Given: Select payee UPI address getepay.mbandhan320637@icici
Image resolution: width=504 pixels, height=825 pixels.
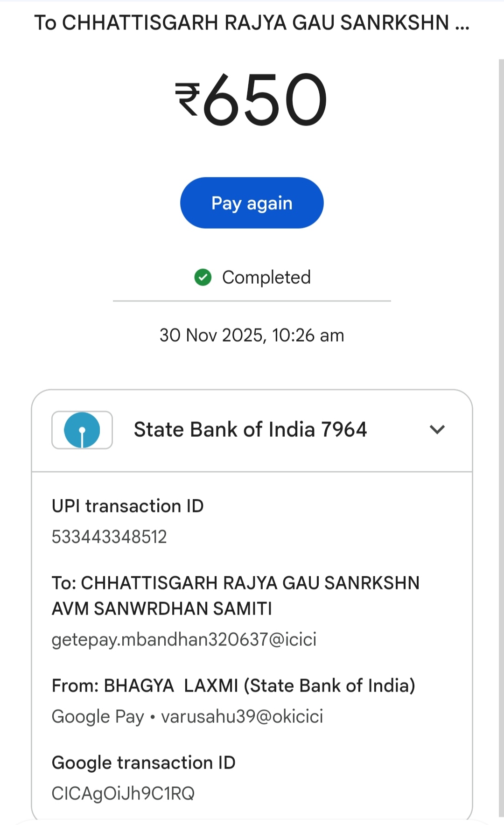Looking at the screenshot, I should tap(184, 639).
